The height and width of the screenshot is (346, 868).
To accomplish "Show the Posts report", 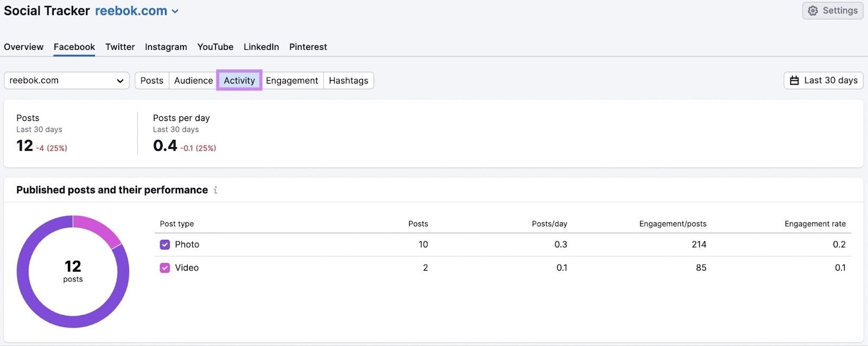I will pos(151,80).
